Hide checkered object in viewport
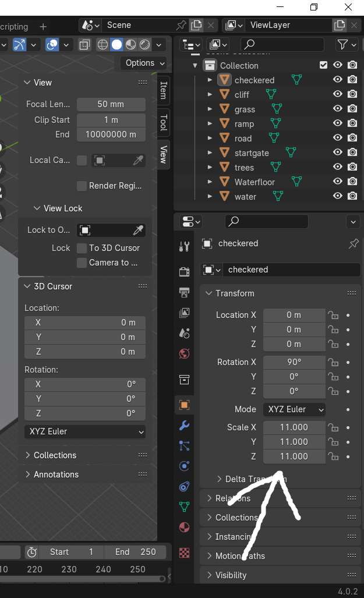The width and height of the screenshot is (364, 598). [x=338, y=79]
